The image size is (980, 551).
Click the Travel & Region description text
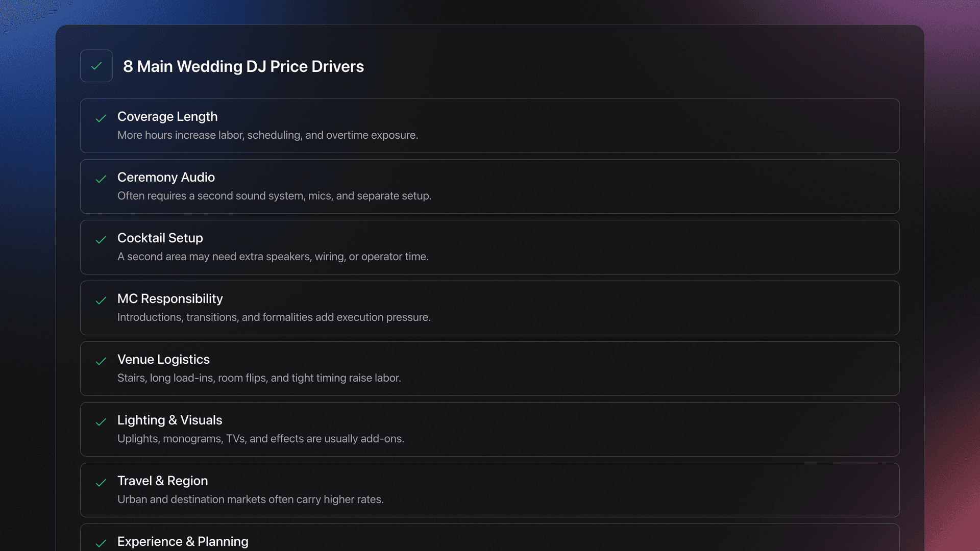pyautogui.click(x=251, y=499)
